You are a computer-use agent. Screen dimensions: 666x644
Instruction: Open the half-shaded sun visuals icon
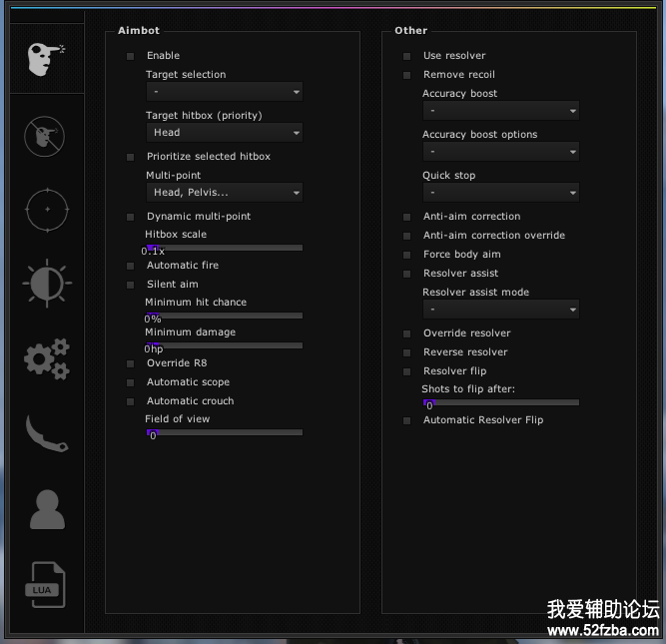click(46, 284)
